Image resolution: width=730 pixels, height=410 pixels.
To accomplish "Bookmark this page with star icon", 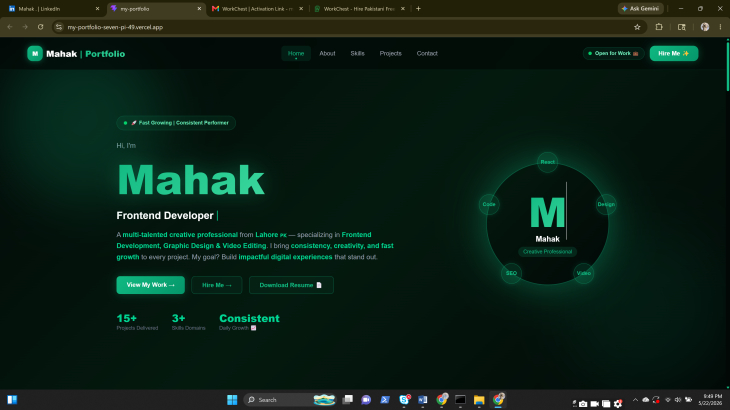I will coord(637,27).
